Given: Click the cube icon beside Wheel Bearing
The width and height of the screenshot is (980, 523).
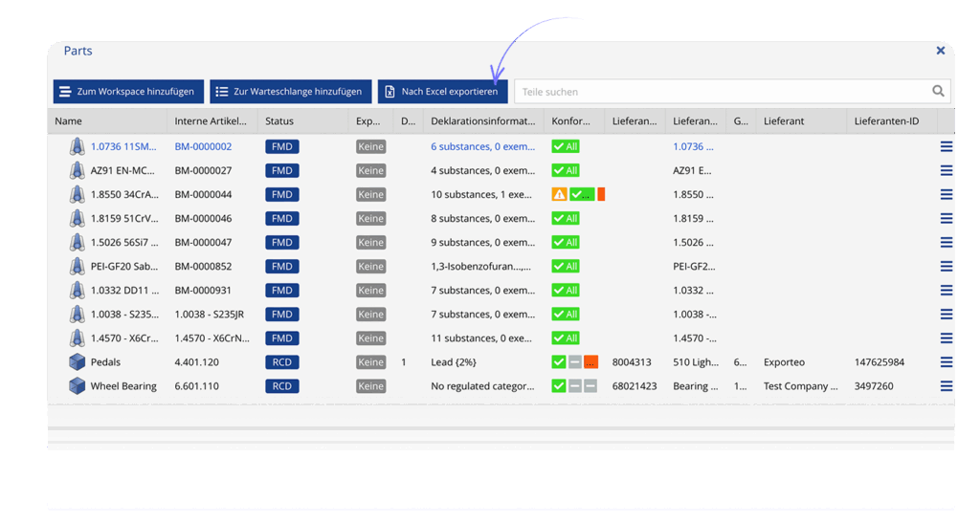Looking at the screenshot, I should (x=77, y=386).
